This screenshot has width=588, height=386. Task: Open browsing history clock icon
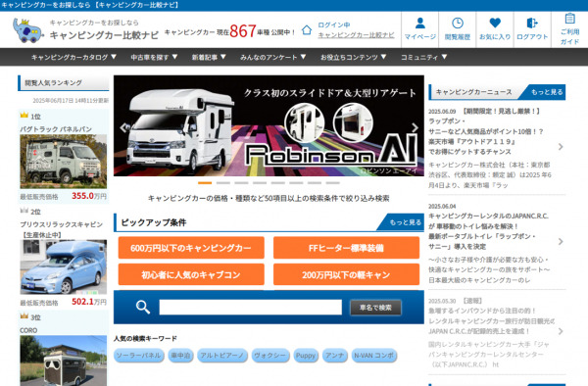coord(457,24)
